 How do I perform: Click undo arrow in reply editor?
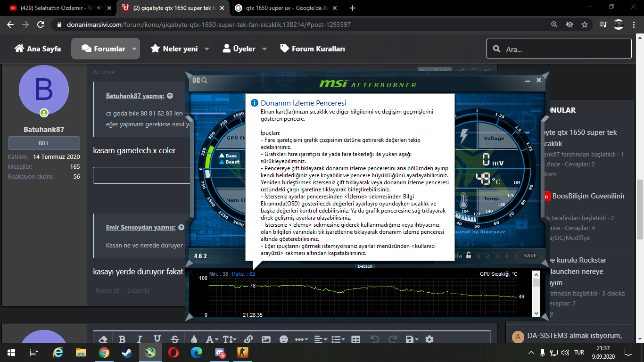click(375, 339)
